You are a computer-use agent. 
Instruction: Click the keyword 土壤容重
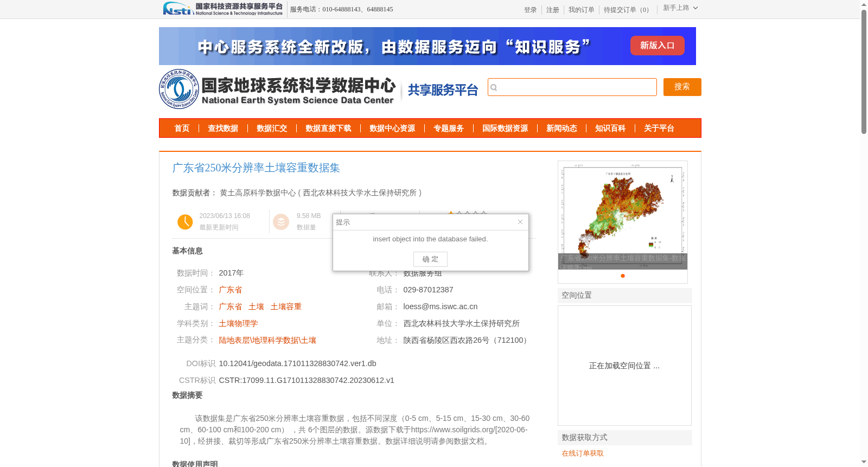pyautogui.click(x=286, y=307)
